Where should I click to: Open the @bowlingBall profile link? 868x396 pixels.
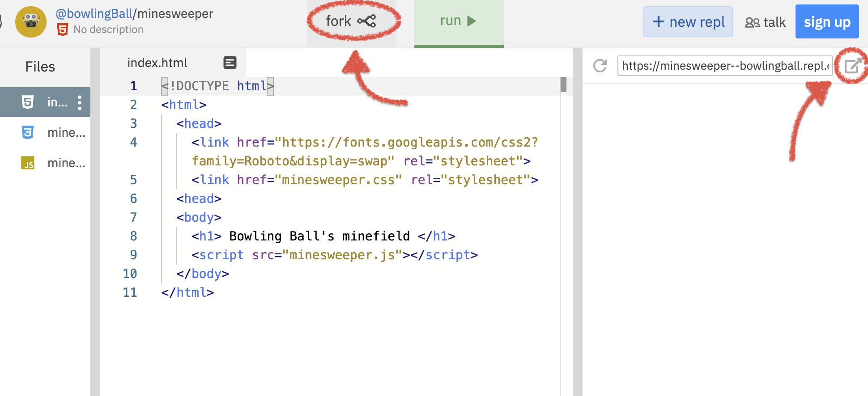click(94, 14)
